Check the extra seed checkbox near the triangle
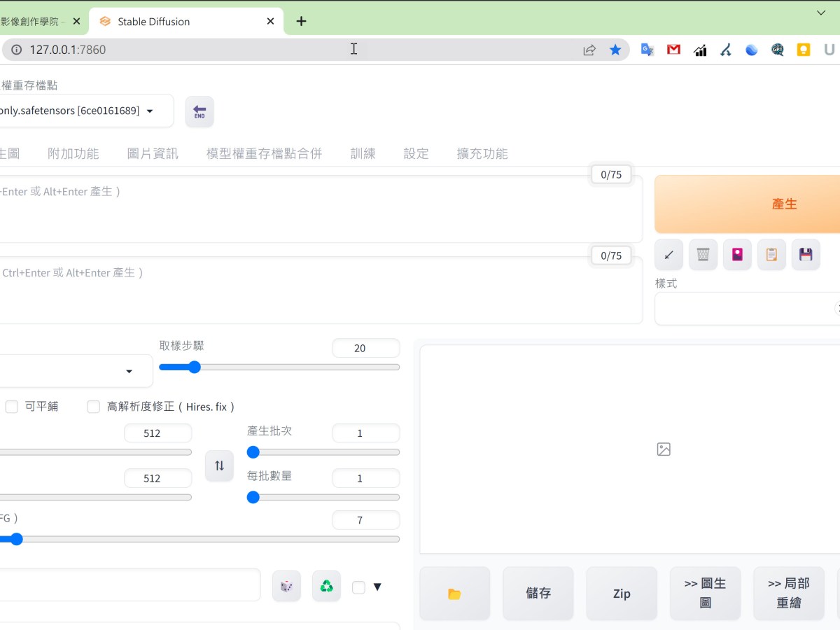Viewport: 840px width, 630px height. pyautogui.click(x=358, y=587)
